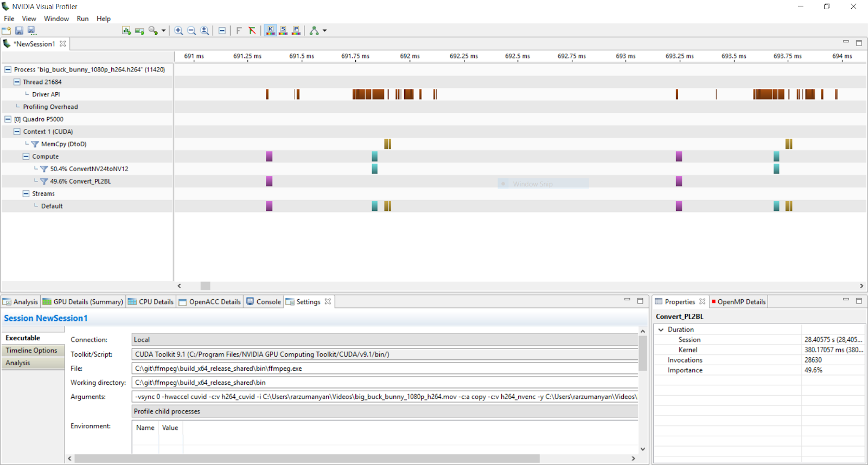Toggle the K color-by-kernel button
Viewport: 868px width, 465px height.
(270, 31)
